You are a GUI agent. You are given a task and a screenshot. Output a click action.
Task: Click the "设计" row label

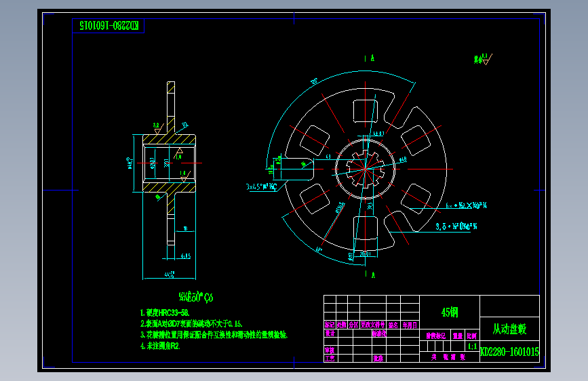click(330, 333)
